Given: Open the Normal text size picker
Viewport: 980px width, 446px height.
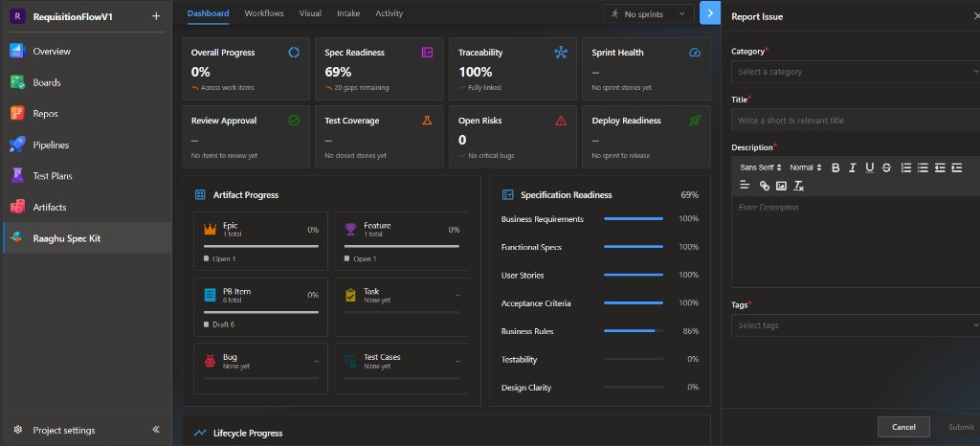Looking at the screenshot, I should point(806,167).
